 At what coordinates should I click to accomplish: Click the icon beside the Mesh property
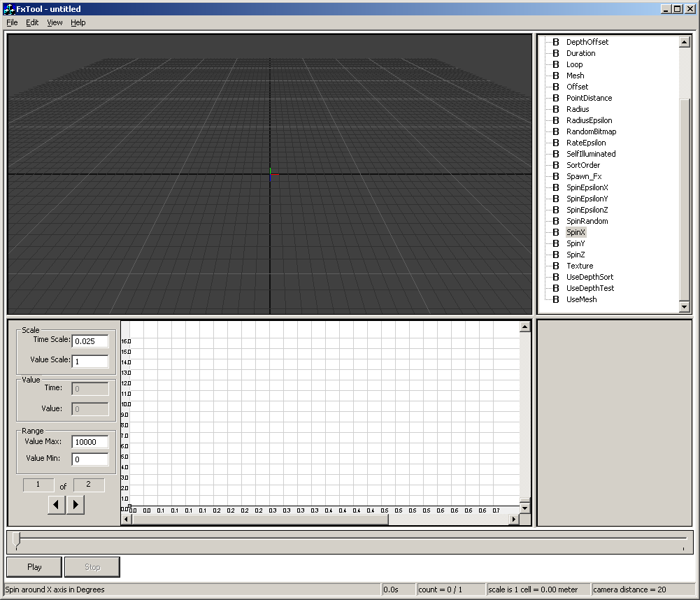point(556,76)
